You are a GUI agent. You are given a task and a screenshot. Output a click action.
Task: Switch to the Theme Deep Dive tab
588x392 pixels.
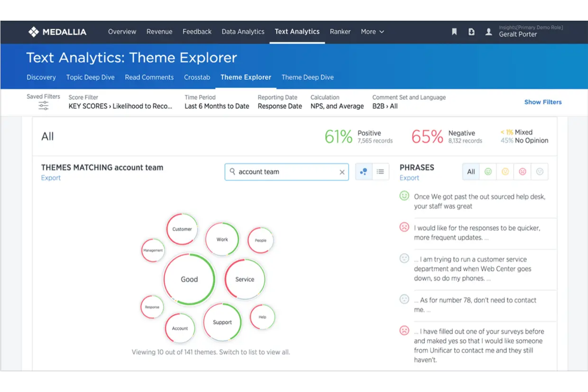tap(307, 77)
